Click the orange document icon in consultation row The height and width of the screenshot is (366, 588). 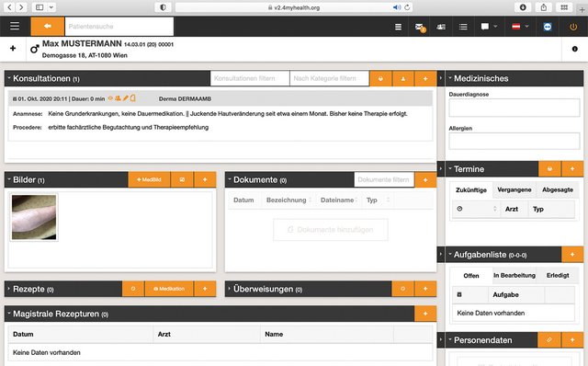132,98
